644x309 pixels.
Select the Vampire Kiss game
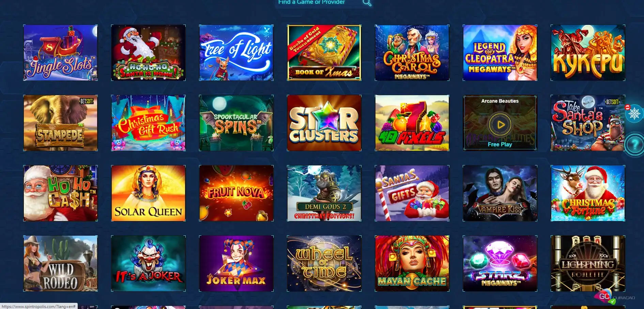click(x=500, y=193)
